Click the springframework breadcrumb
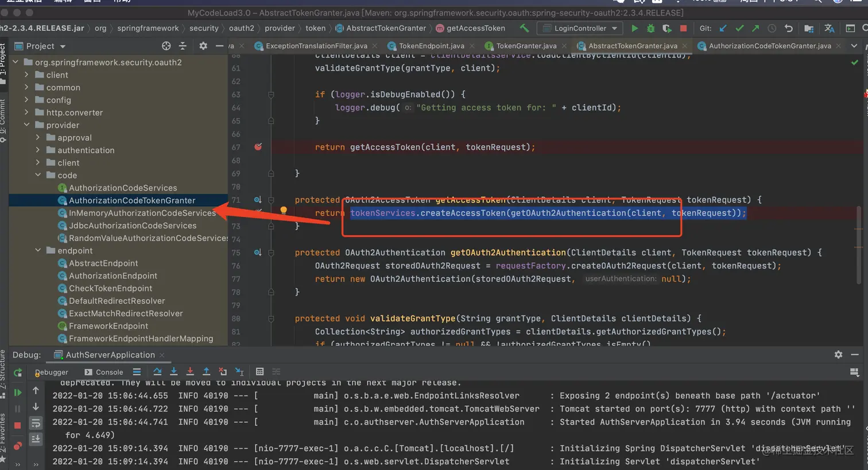The width and height of the screenshot is (868, 470). (148, 28)
